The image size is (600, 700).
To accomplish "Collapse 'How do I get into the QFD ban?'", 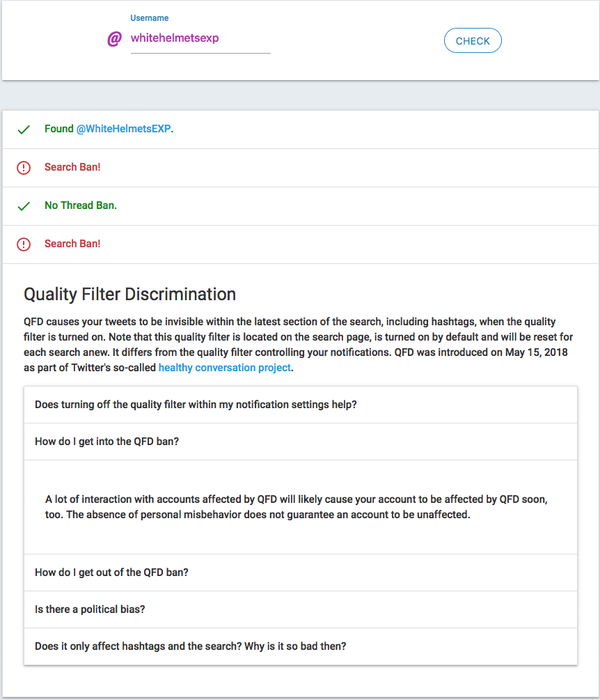I will tap(300, 442).
